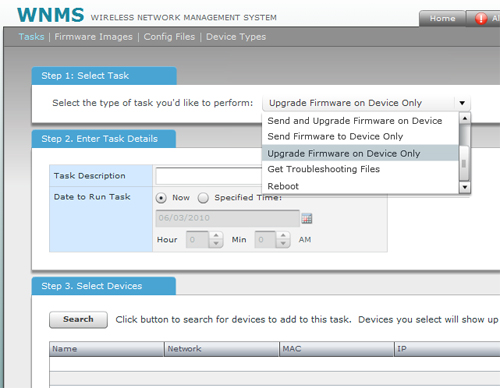This screenshot has height=388, width=500.
Task: Click the Step 1: Select Task header
Action: 104,76
